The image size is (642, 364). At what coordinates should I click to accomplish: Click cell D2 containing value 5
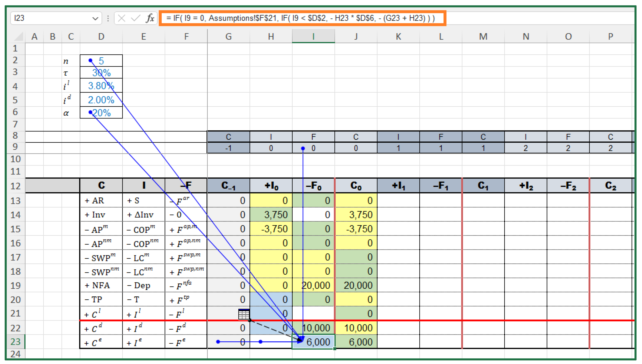tap(101, 61)
